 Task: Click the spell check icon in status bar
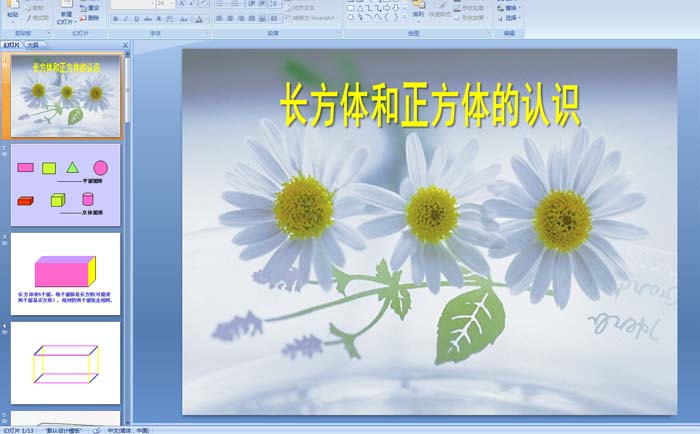97,429
